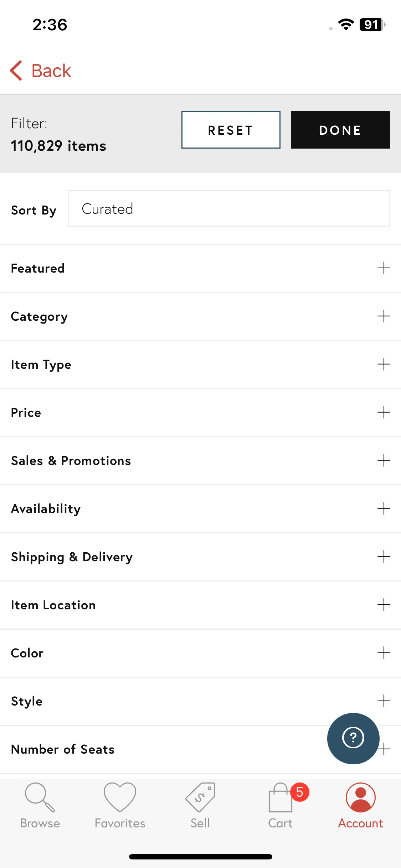Tap the red back chevron arrow
Viewport: 401px width, 868px height.
(16, 71)
